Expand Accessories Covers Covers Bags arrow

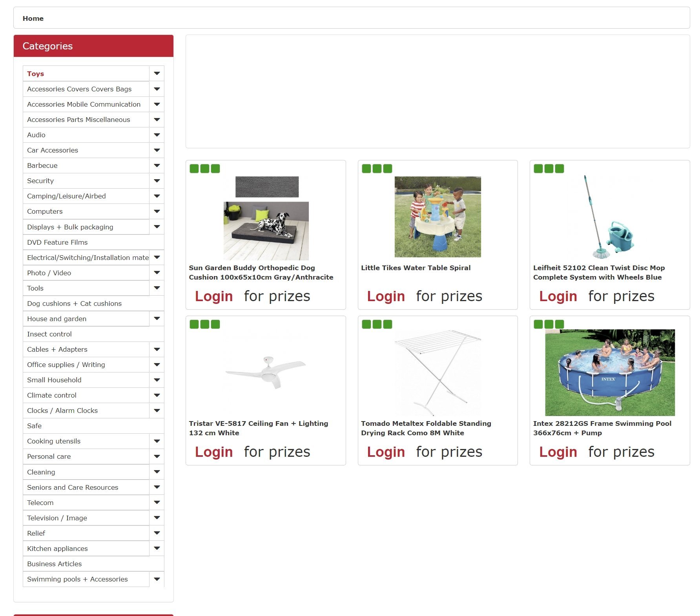pyautogui.click(x=157, y=89)
